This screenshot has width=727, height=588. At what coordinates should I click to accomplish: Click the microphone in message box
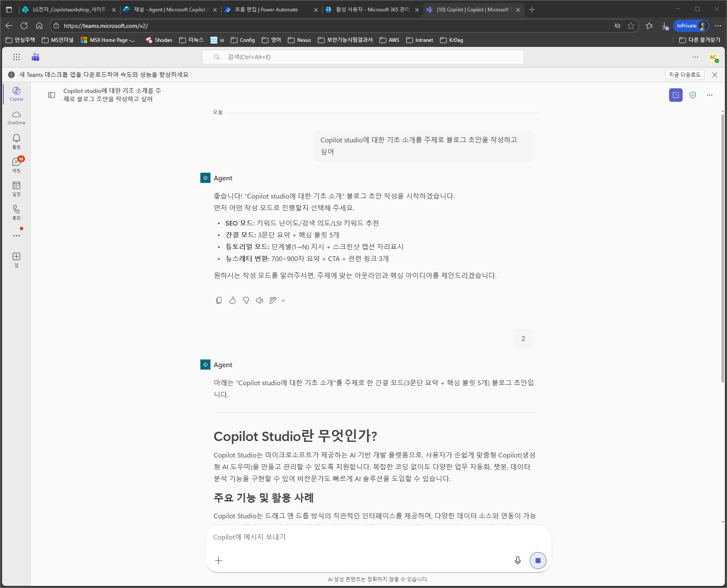(x=518, y=561)
